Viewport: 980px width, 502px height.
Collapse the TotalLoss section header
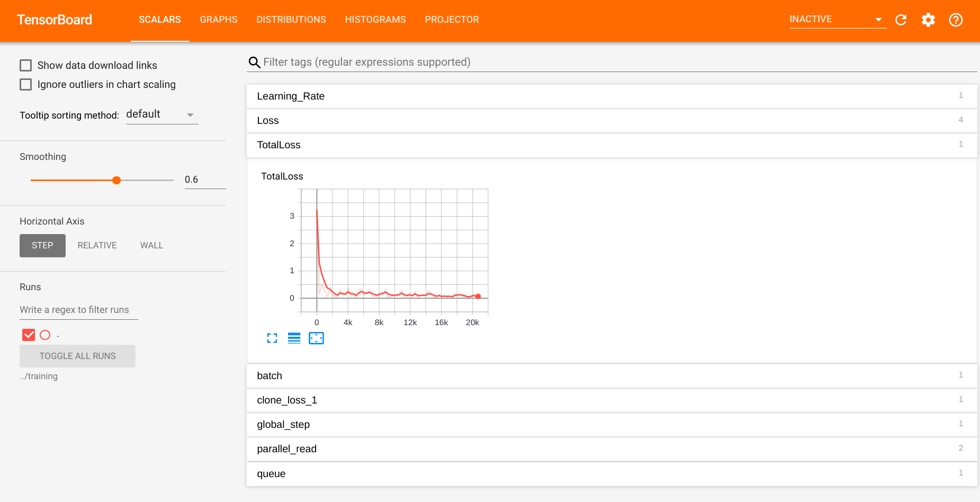point(612,145)
